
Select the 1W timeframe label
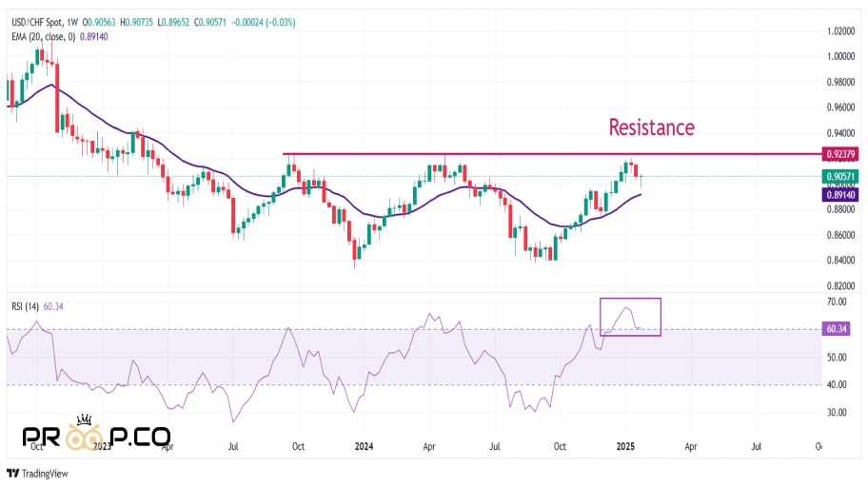click(x=72, y=23)
